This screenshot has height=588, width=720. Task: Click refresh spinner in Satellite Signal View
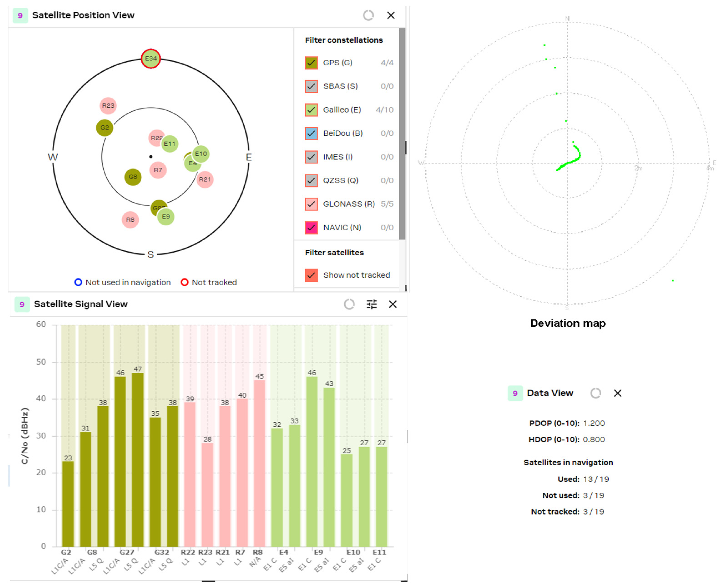[349, 304]
